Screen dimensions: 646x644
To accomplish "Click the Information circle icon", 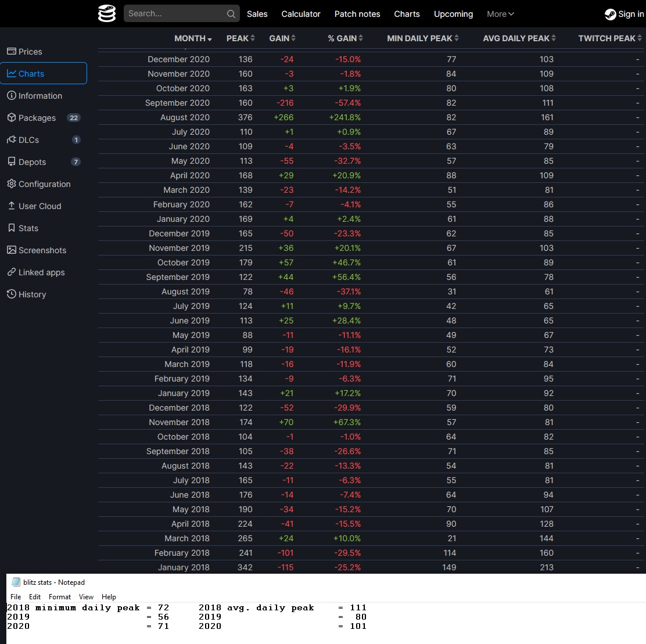I will pos(12,96).
